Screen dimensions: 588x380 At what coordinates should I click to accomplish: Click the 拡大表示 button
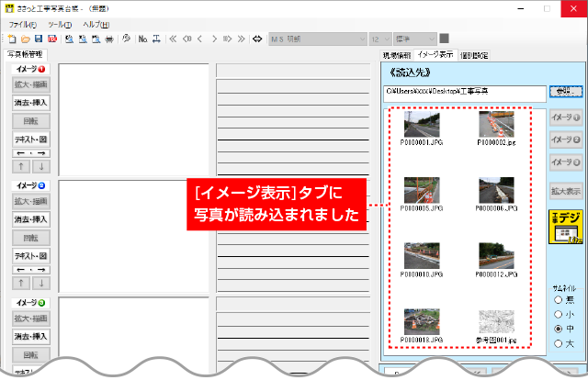click(566, 191)
